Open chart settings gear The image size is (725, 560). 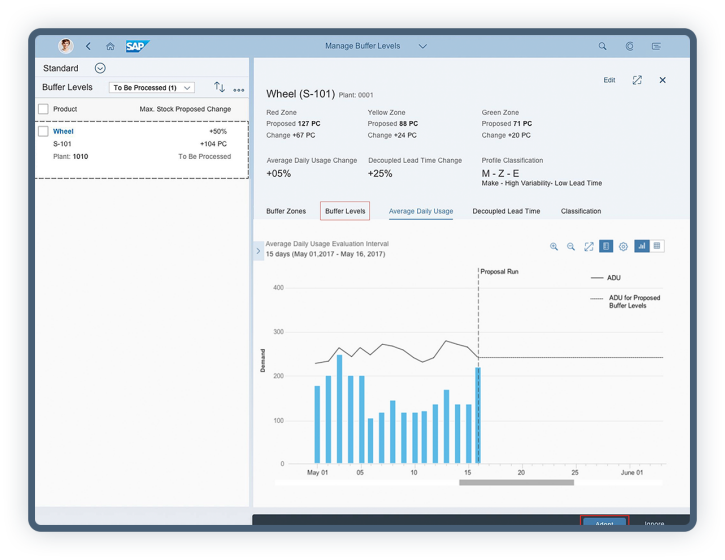[x=623, y=246]
